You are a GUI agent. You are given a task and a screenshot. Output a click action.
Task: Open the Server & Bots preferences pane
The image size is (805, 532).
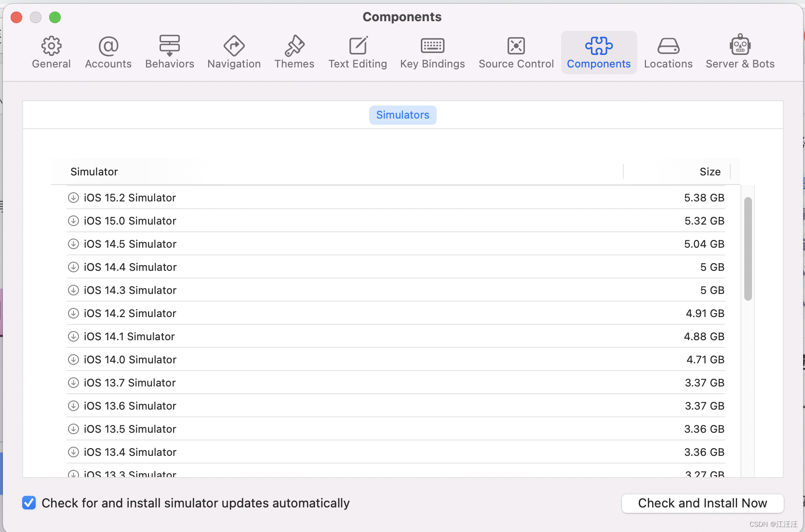click(740, 53)
